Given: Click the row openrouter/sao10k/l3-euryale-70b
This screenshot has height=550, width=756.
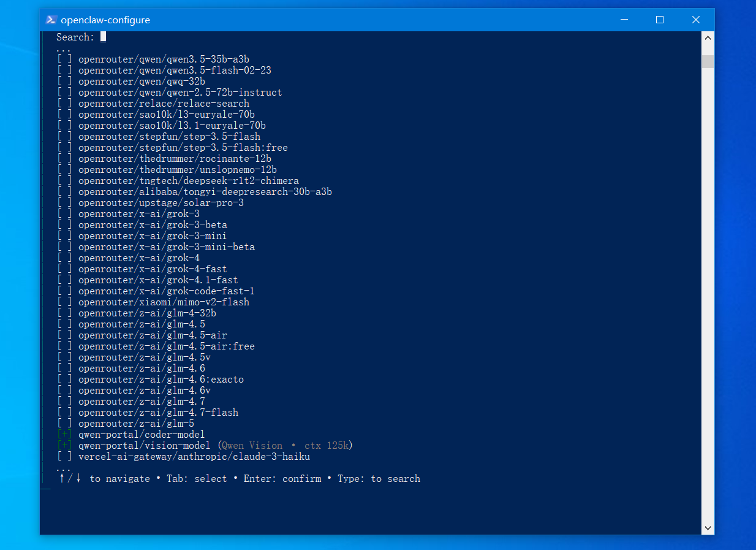Looking at the screenshot, I should (156, 115).
